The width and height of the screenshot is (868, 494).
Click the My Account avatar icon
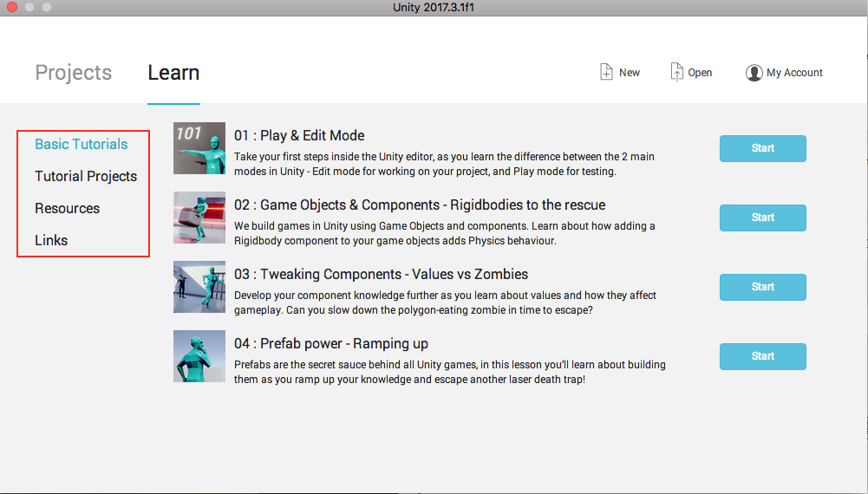pyautogui.click(x=754, y=73)
